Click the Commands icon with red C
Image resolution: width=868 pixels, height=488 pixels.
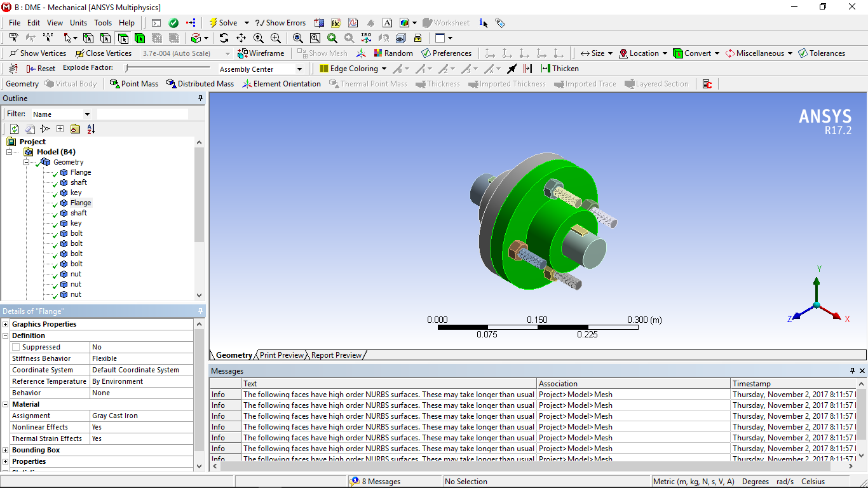[x=708, y=84]
